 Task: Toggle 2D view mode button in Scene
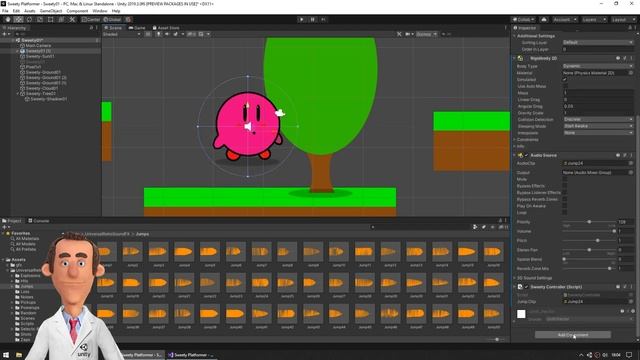[148, 34]
